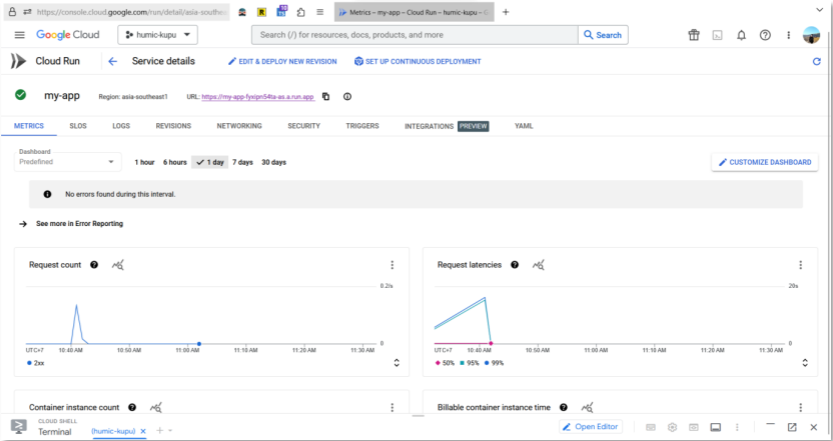The width and height of the screenshot is (833, 441).
Task: Explore Container instance count in Metrics Explorer
Action: tap(156, 408)
